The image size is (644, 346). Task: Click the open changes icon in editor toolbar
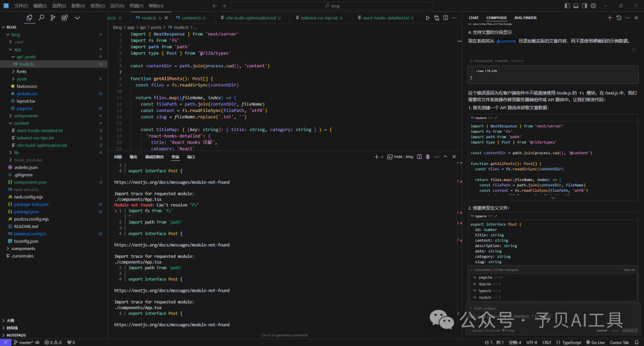(x=436, y=18)
